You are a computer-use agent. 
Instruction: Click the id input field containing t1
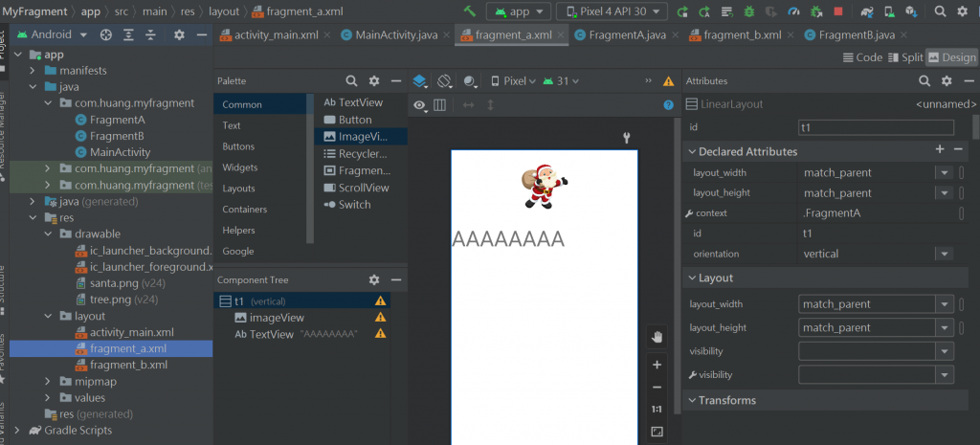877,127
